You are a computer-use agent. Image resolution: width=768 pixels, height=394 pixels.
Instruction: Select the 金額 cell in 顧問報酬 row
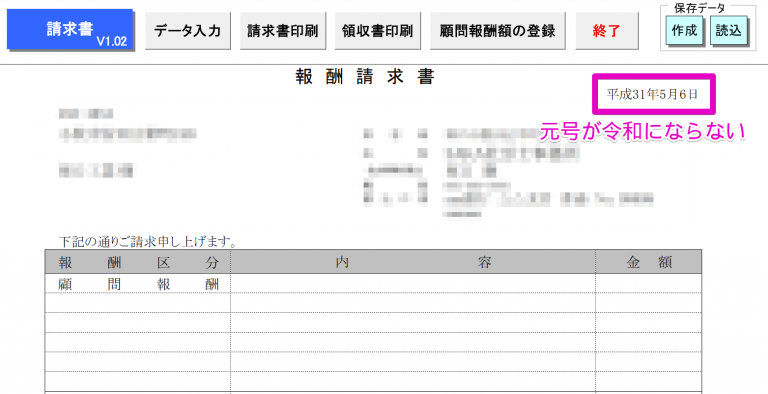point(648,284)
